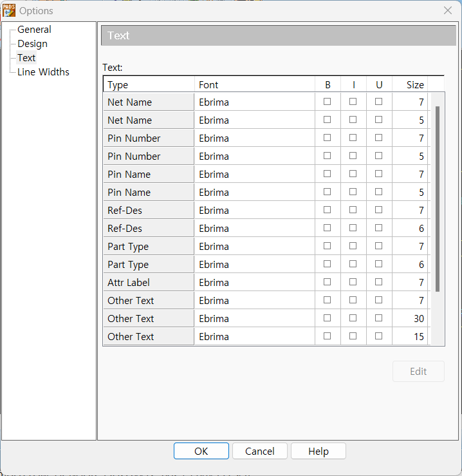462x476 pixels.
Task: Check italic for Net Name size 5 row
Action: pos(353,120)
